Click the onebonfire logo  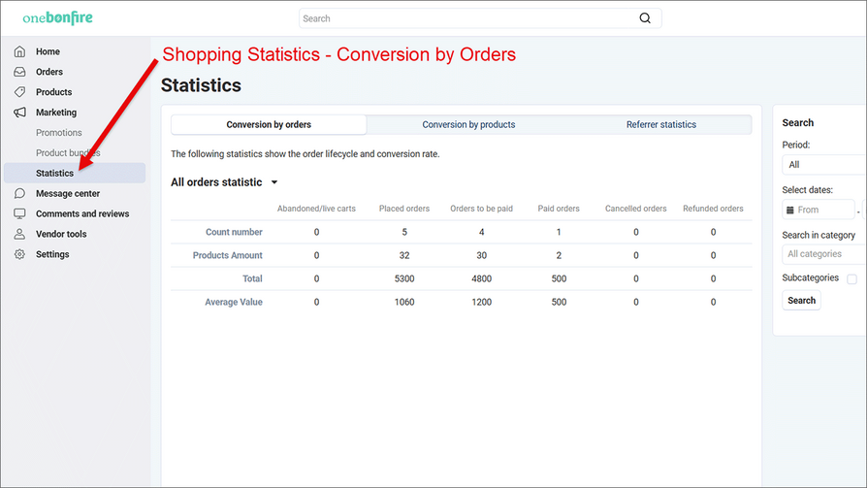click(x=58, y=18)
